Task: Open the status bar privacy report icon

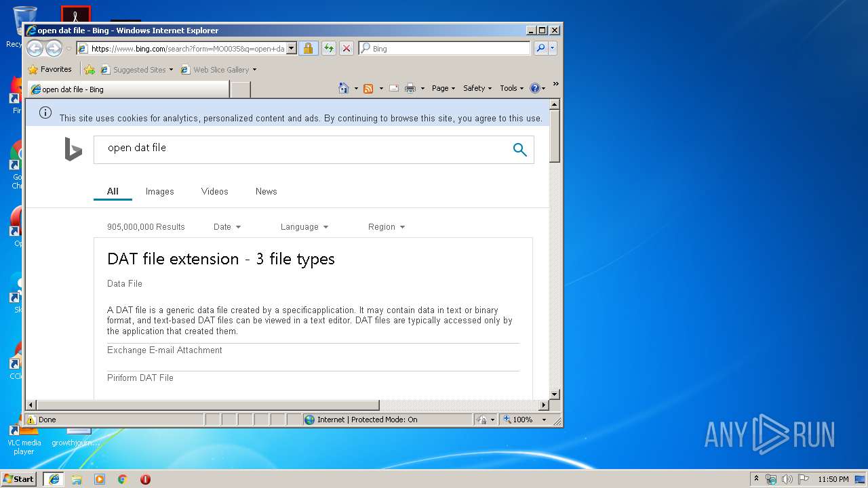Action: 482,420
